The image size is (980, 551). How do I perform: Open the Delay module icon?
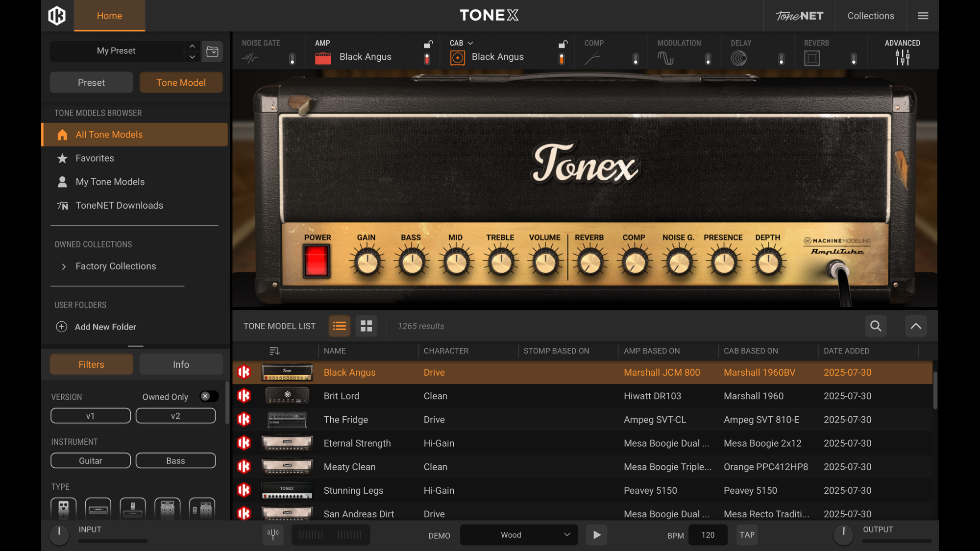(x=739, y=58)
